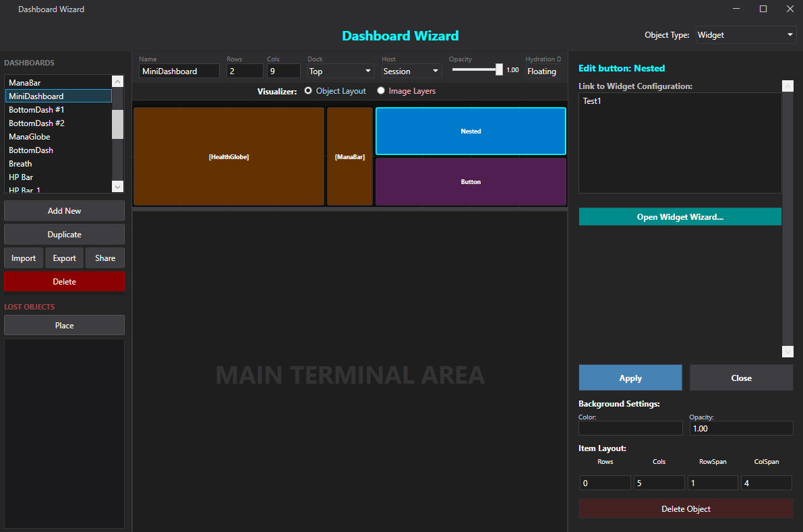Select the Object Layout visualizer radio button
Viewport: 803px width, 532px height.
308,90
